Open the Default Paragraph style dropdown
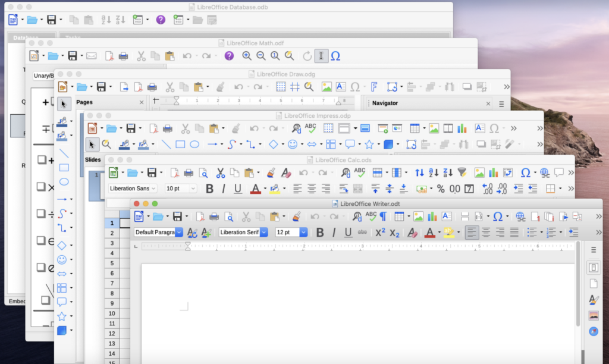 [178, 233]
